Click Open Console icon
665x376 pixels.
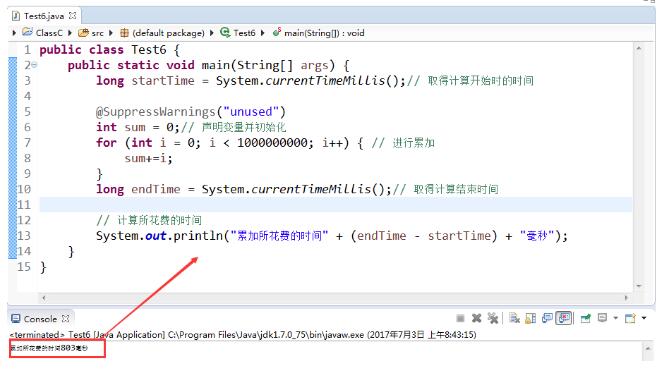click(630, 318)
